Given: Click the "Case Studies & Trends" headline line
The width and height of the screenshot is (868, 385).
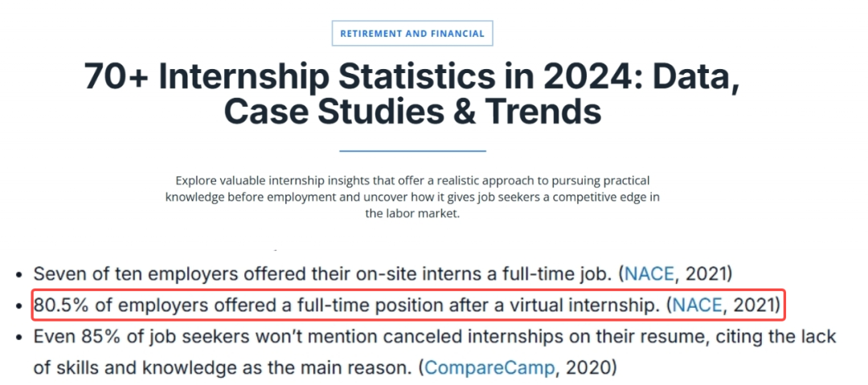Looking at the screenshot, I should (412, 112).
